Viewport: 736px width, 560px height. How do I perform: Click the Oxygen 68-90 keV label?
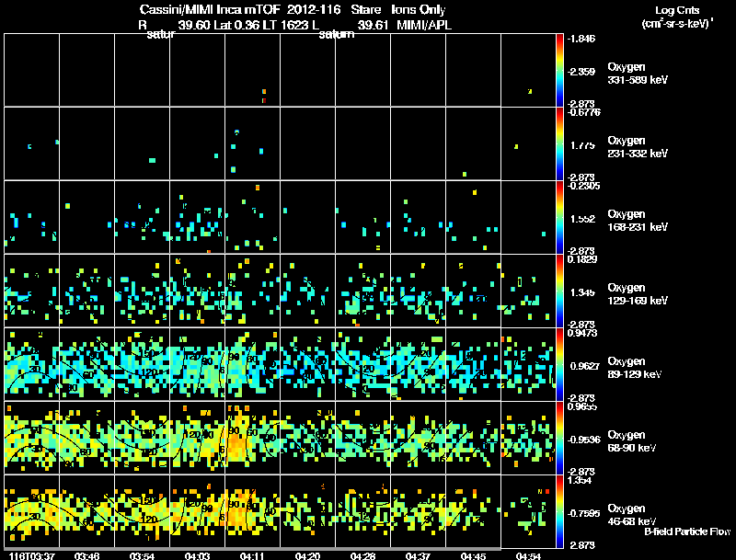[x=632, y=441]
